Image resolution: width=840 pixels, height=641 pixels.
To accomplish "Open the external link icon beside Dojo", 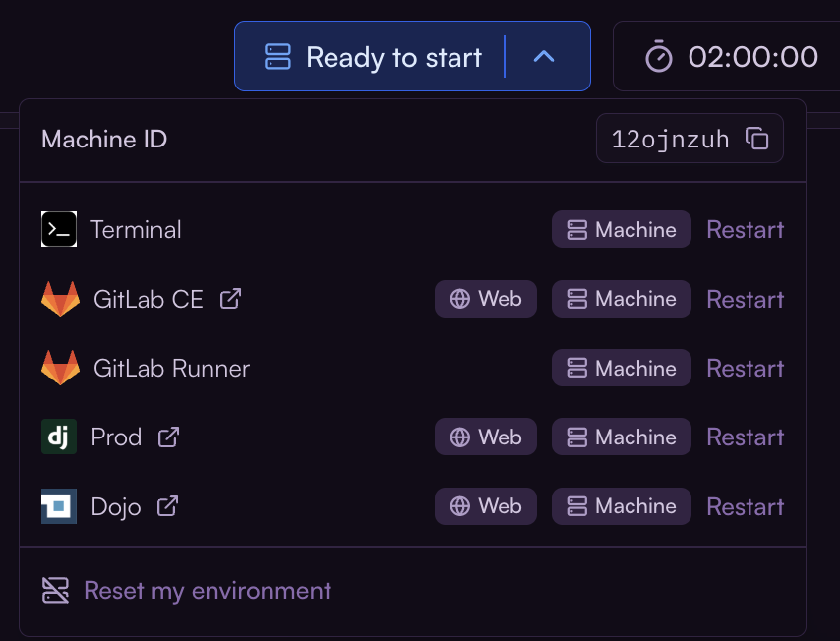I will pos(168,506).
